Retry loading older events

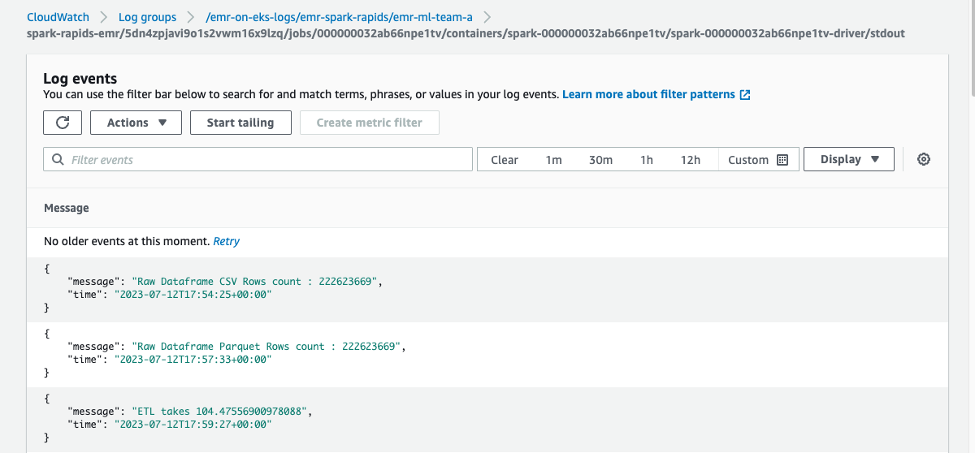226,241
